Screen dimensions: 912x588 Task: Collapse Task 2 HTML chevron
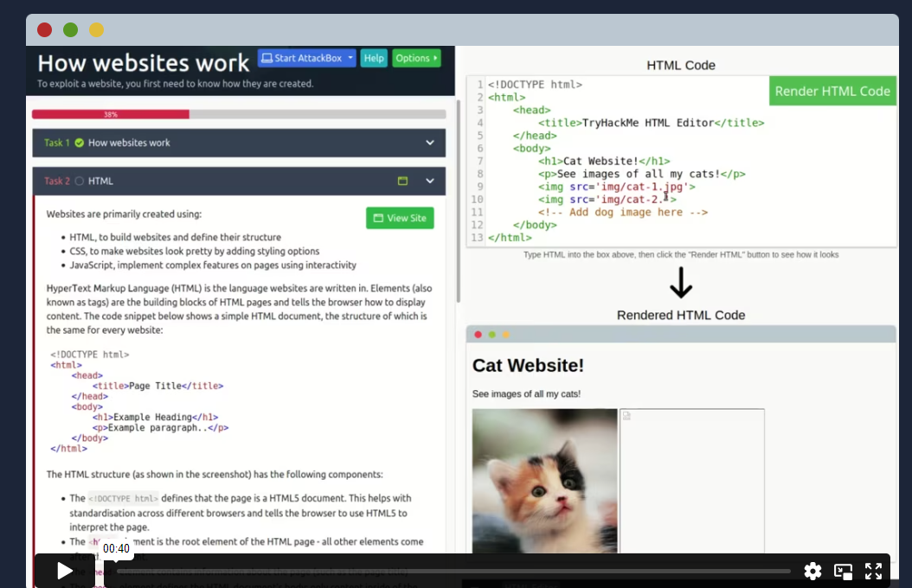tap(430, 182)
